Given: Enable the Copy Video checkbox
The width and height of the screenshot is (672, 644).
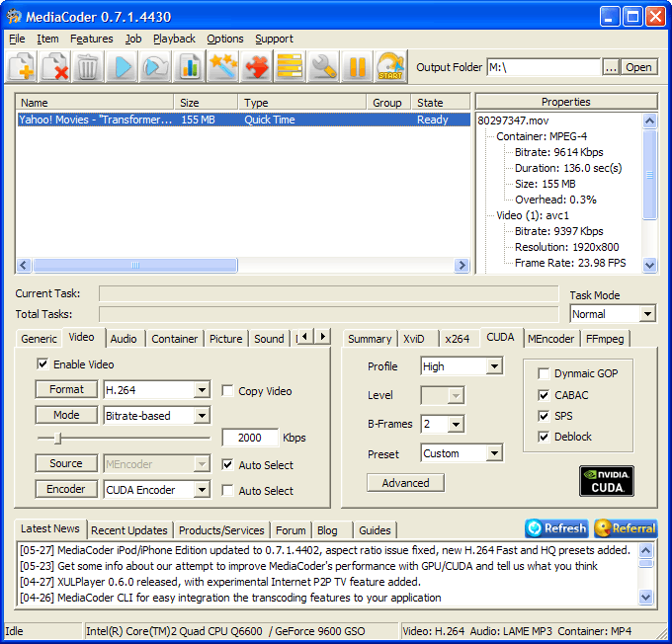Looking at the screenshot, I should [228, 391].
